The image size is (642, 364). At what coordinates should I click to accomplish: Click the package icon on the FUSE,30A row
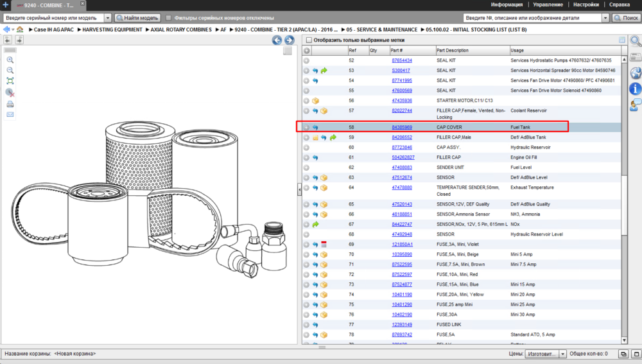(x=324, y=315)
